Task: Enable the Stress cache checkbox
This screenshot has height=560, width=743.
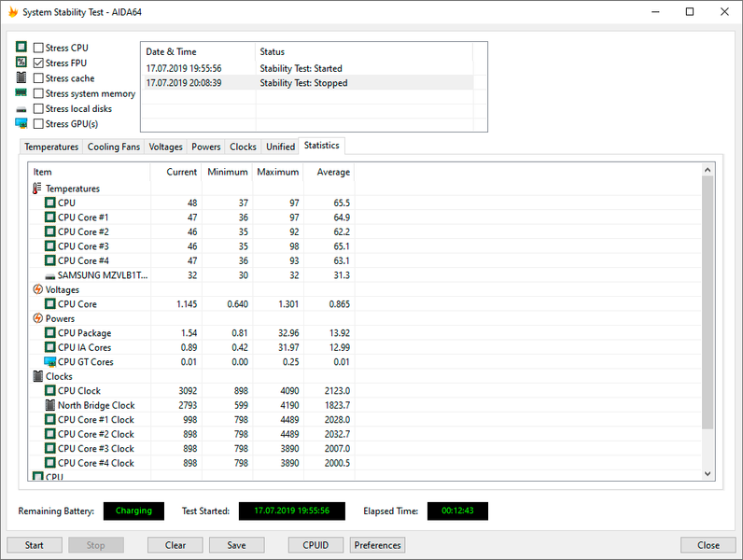Action: (x=38, y=78)
